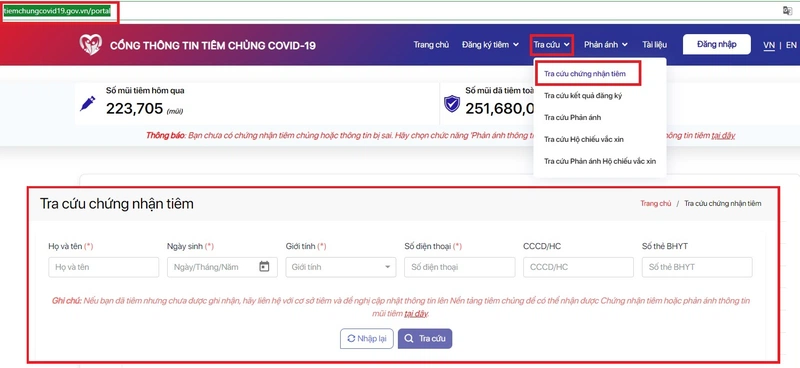800x368 pixels.
Task: Open the Phản ánh dropdown menu
Action: point(606,45)
